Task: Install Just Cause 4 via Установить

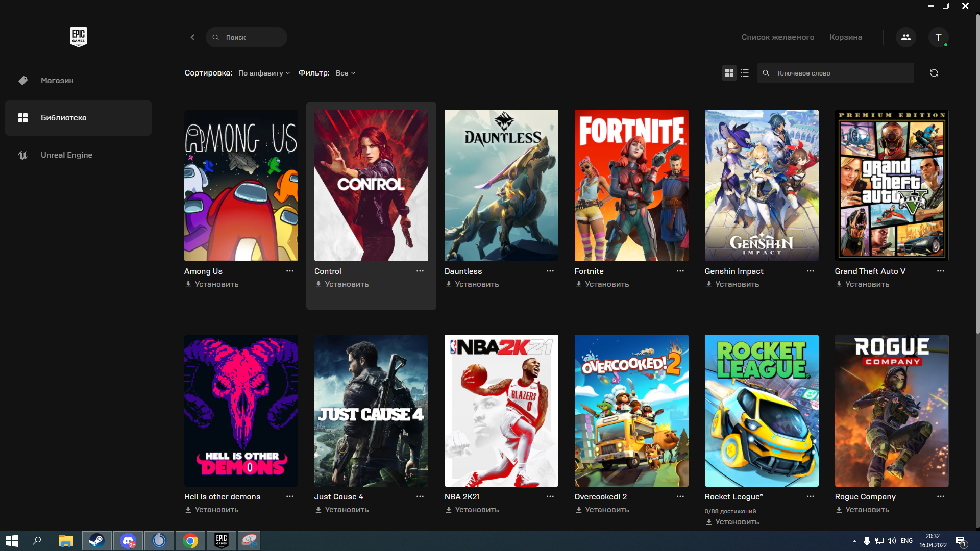Action: point(342,510)
